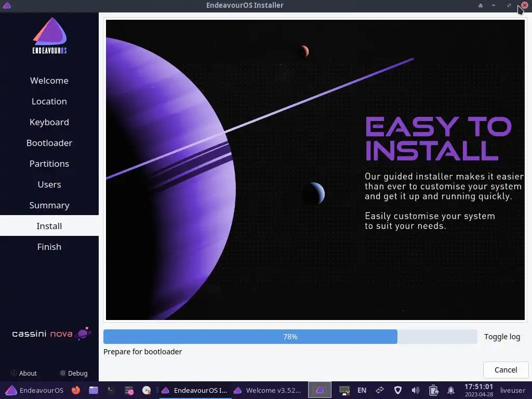Select the Partitions step in sidebar

[x=49, y=164]
